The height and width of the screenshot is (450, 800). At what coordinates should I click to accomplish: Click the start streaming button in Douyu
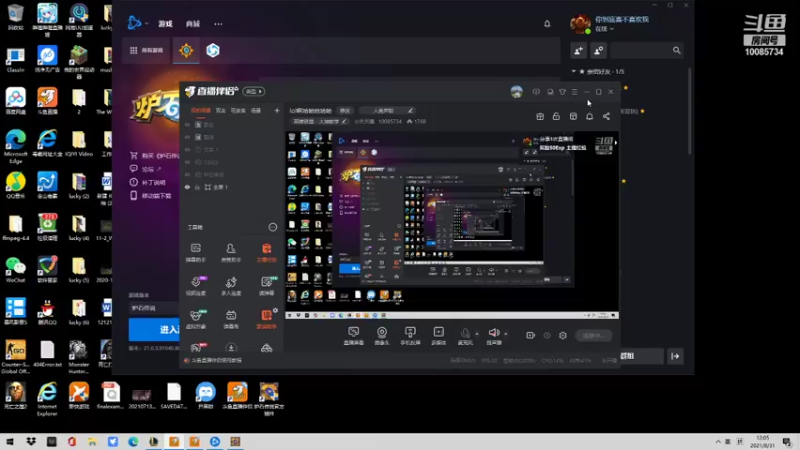(x=593, y=335)
